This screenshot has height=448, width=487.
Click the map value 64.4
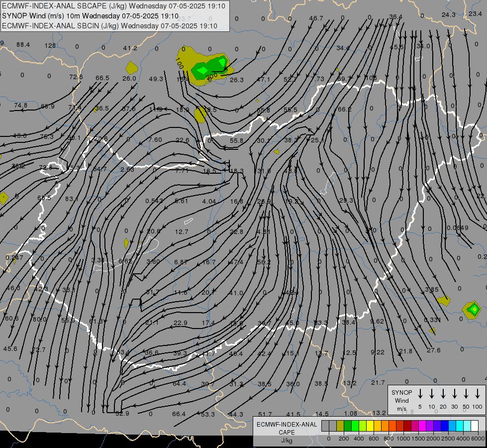179,384
